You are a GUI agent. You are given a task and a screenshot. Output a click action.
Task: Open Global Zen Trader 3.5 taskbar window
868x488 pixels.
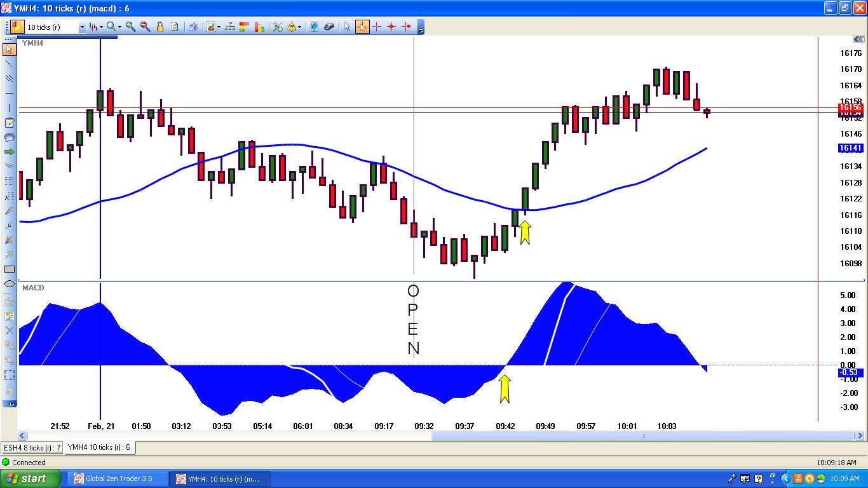click(119, 478)
